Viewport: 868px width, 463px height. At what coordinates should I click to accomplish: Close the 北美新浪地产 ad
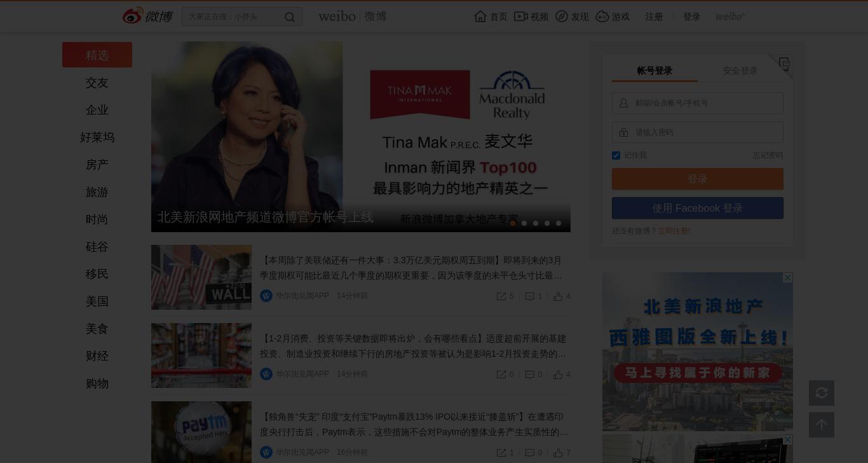pos(788,277)
